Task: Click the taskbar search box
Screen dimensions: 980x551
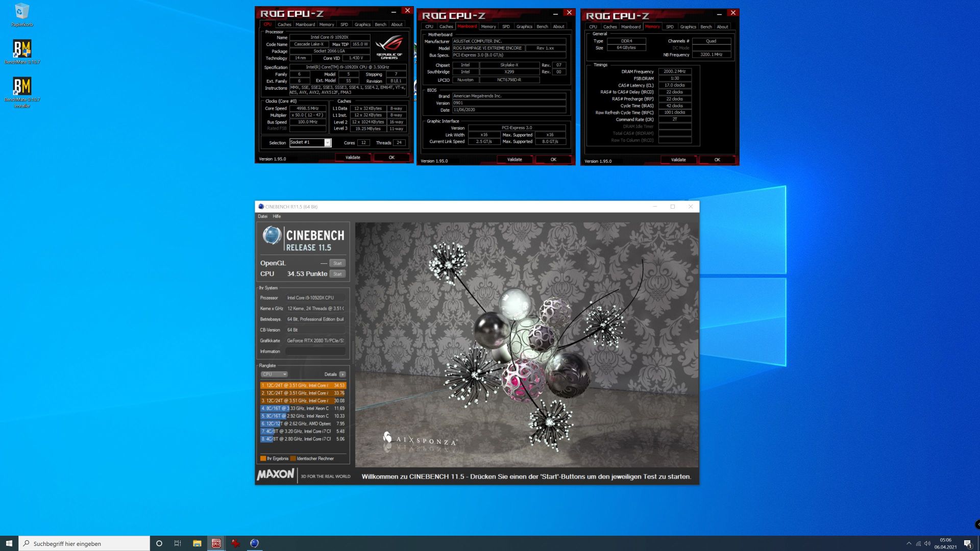Action: click(x=84, y=543)
